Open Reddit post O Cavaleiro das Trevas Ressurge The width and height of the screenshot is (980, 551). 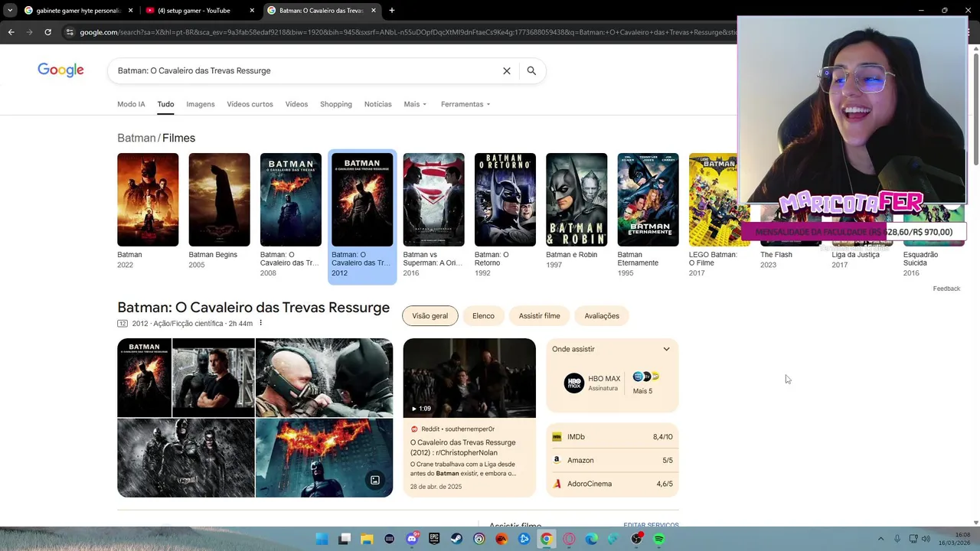point(462,448)
